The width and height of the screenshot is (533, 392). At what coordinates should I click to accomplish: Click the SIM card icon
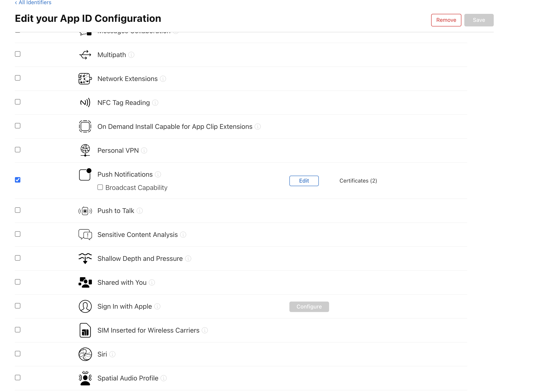85,330
